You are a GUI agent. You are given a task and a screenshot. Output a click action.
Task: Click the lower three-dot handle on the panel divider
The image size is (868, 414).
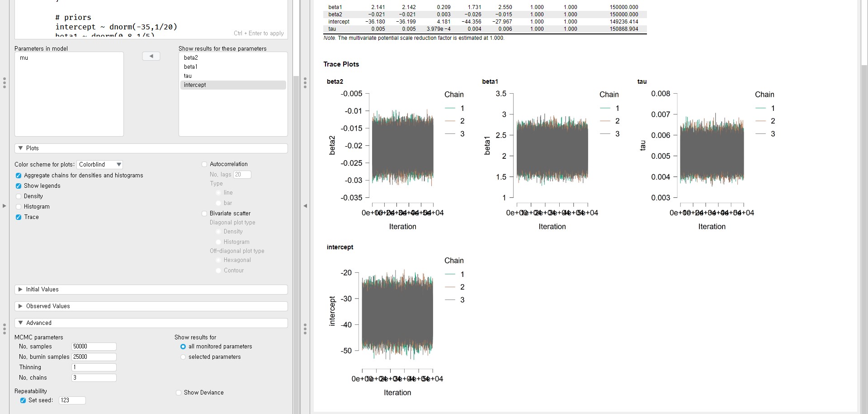(305, 329)
